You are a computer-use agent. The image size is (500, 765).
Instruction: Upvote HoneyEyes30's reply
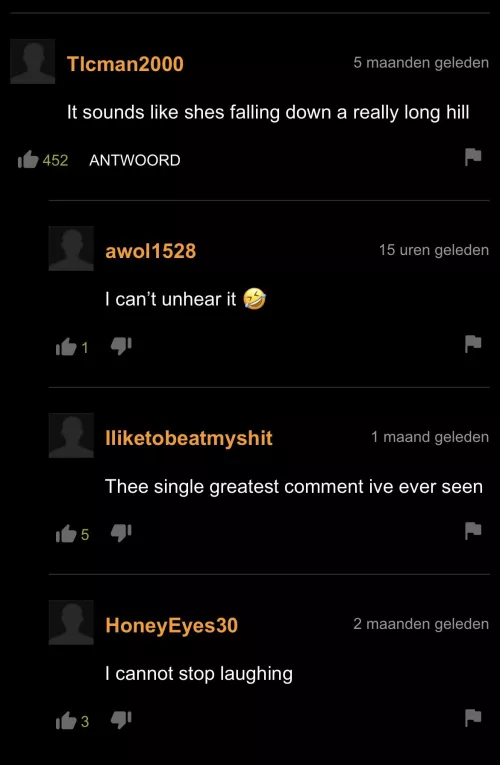66,721
